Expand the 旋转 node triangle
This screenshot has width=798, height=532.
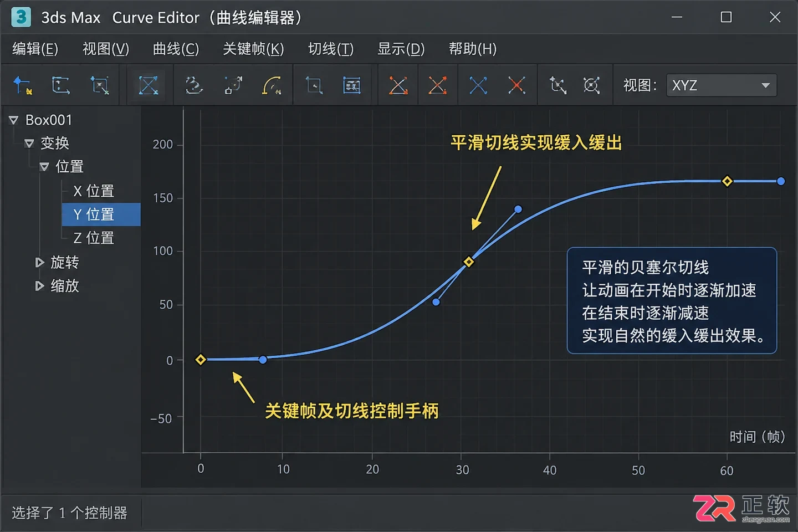point(39,262)
